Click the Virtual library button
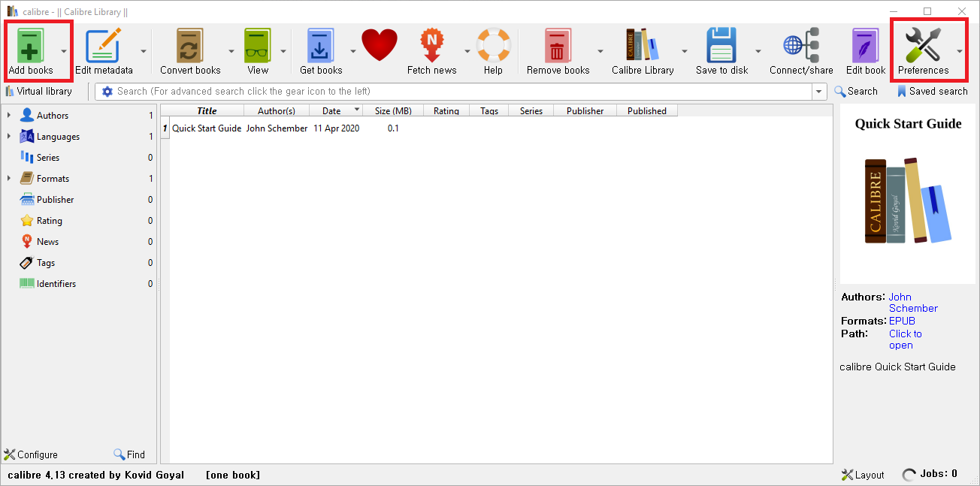 pyautogui.click(x=39, y=92)
